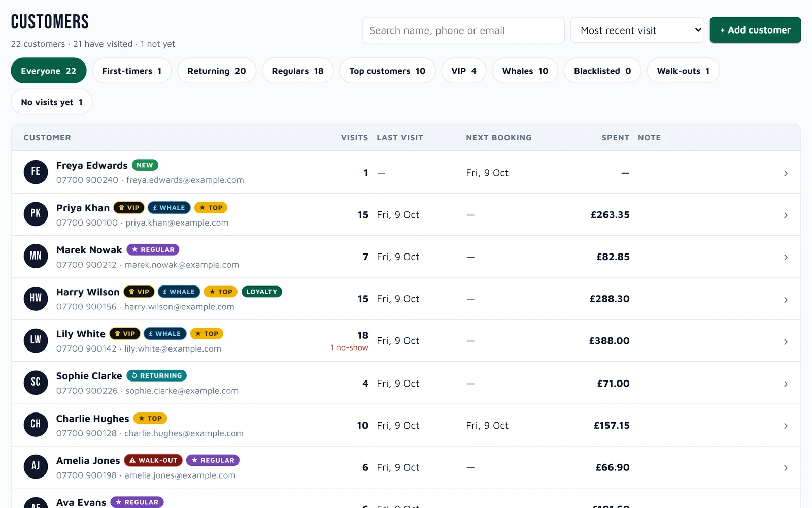Click Freya Edwards' FE avatar
812x508 pixels.
(36, 172)
